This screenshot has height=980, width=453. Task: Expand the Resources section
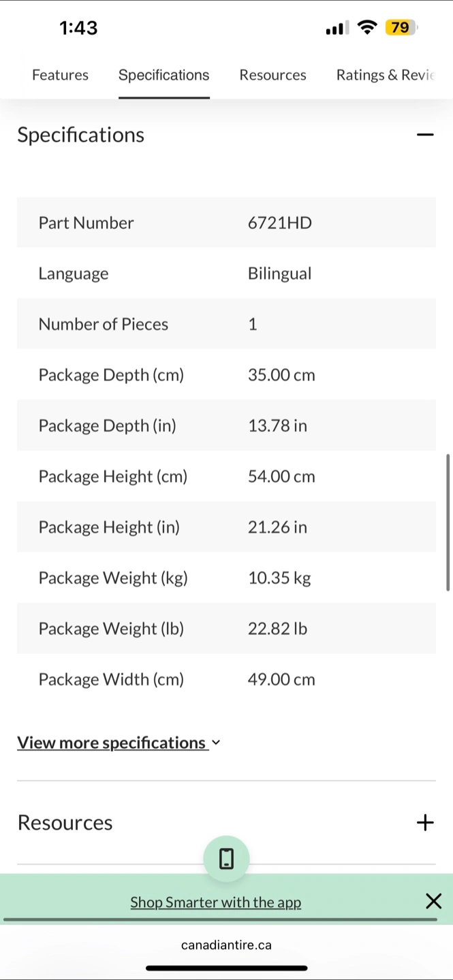(x=425, y=822)
